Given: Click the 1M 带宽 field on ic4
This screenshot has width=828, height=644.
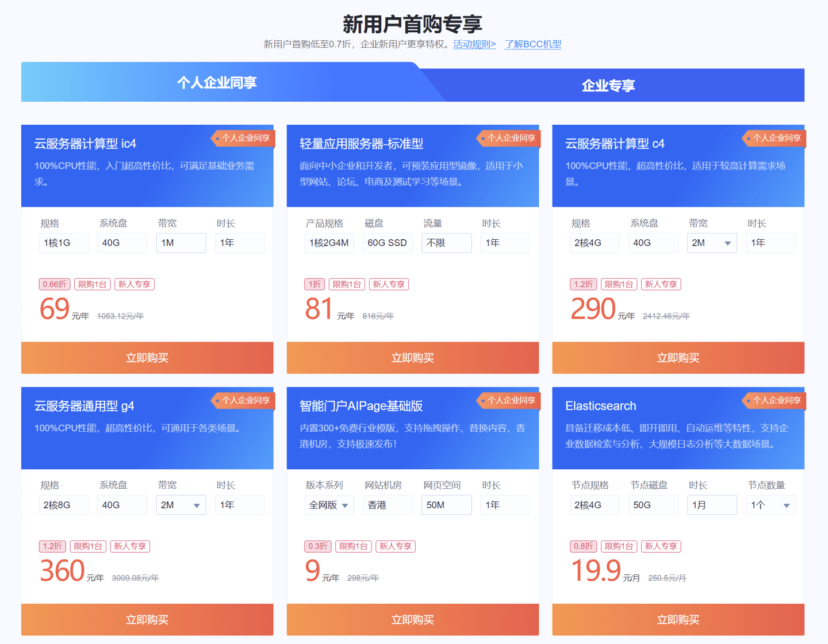Looking at the screenshot, I should click(x=181, y=243).
